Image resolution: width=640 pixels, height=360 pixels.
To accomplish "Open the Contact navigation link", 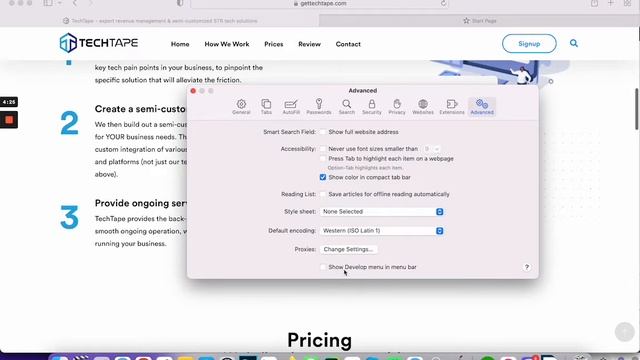I will (348, 44).
